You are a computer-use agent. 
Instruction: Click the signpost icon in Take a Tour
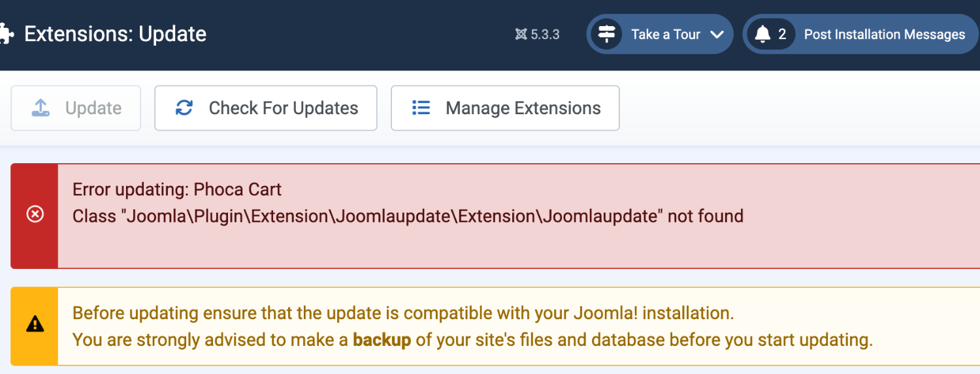click(607, 34)
